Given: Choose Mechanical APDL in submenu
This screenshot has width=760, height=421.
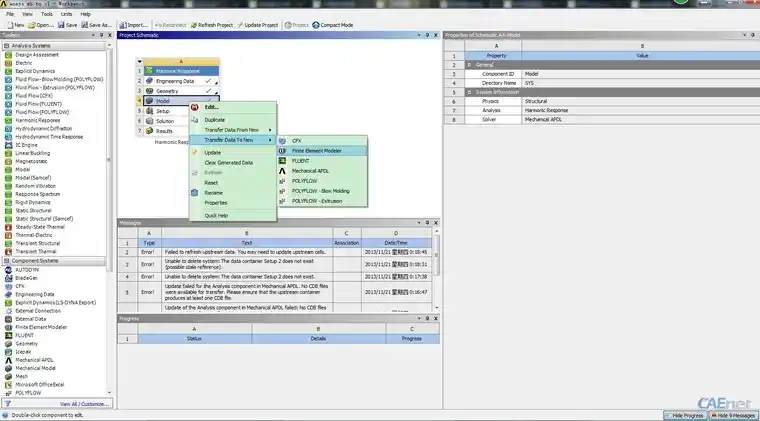Looking at the screenshot, I should (x=322, y=171).
